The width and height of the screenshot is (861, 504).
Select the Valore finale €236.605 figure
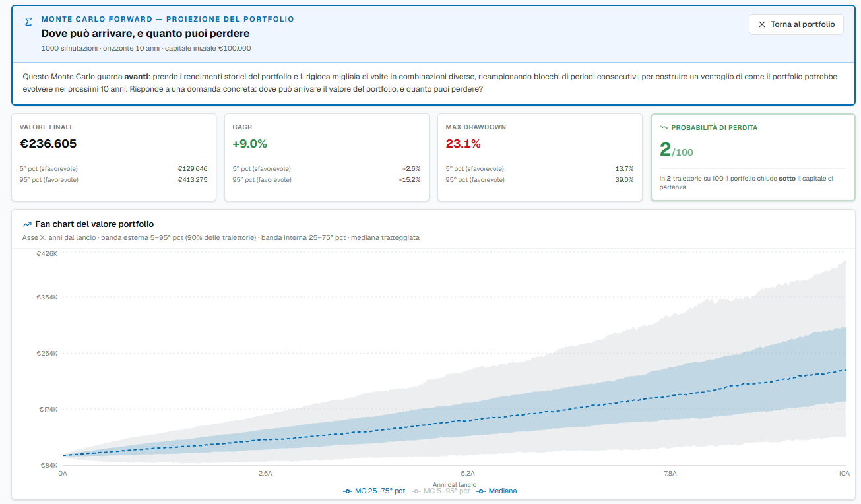(x=48, y=144)
